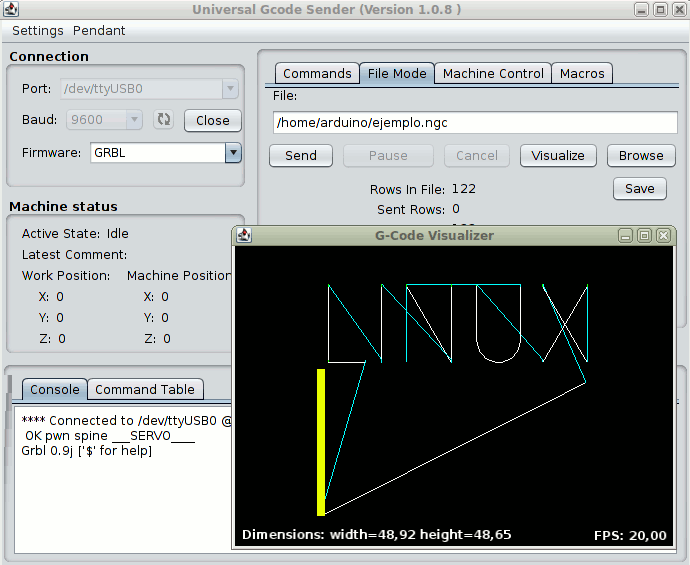Maximize the G-Code Visualizer window
The image size is (690, 565).
pyautogui.click(x=644, y=236)
